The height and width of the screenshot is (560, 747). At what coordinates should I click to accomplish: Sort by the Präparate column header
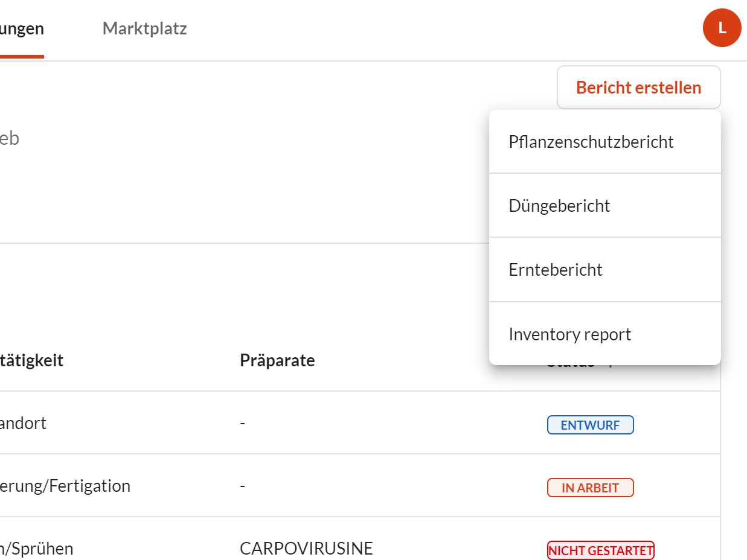coord(277,361)
